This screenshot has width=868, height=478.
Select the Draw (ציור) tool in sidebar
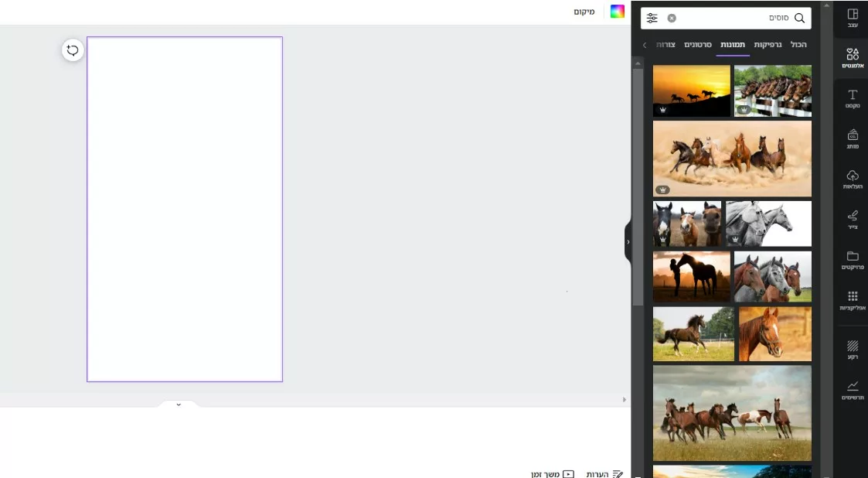(853, 220)
